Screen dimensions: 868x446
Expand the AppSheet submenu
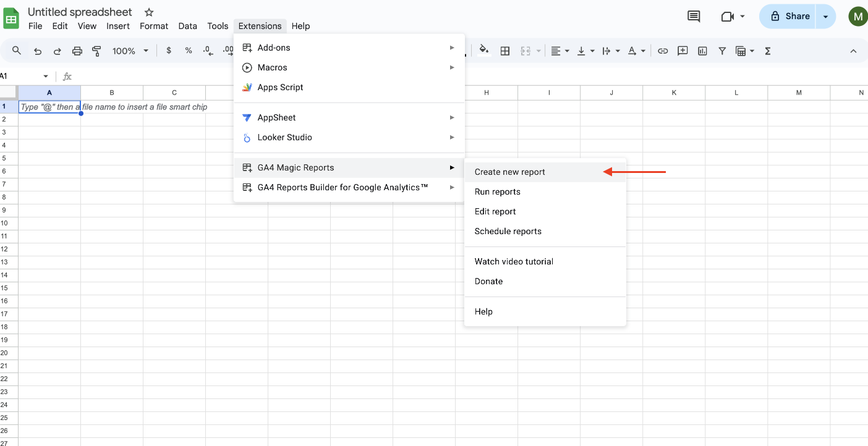(x=349, y=117)
